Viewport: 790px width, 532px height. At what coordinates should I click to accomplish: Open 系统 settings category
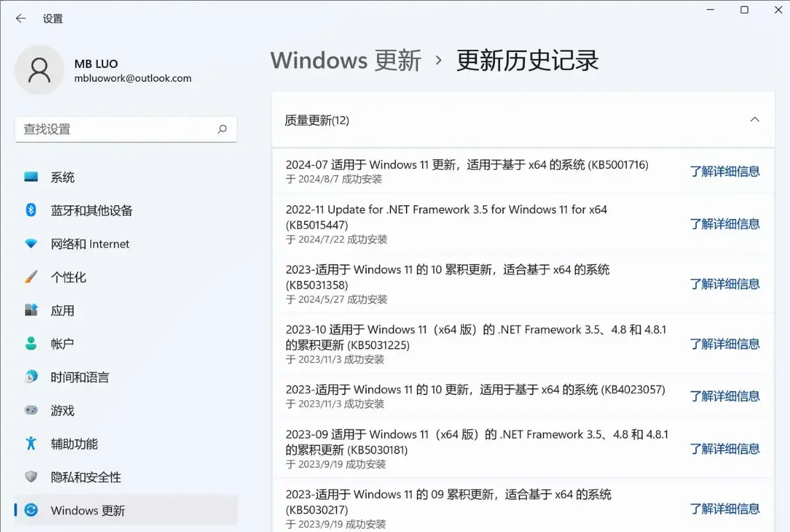pyautogui.click(x=126, y=177)
